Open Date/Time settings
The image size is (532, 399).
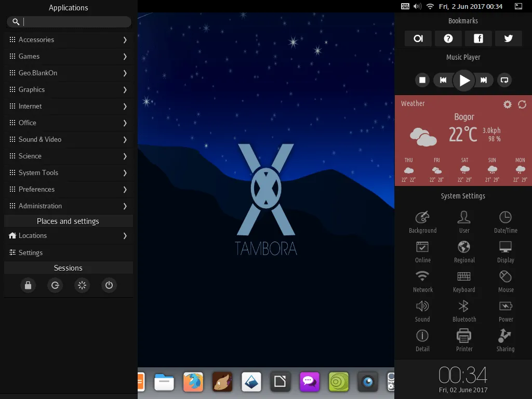point(506,222)
